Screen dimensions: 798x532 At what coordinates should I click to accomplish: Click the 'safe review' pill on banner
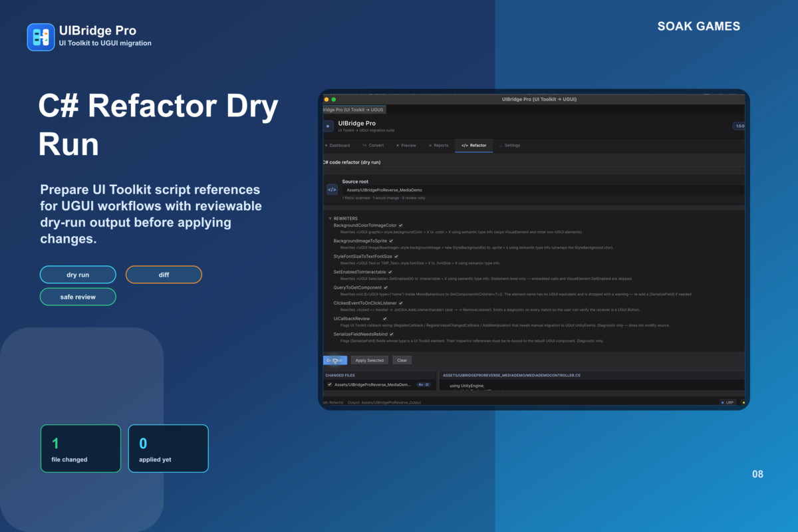(x=78, y=297)
